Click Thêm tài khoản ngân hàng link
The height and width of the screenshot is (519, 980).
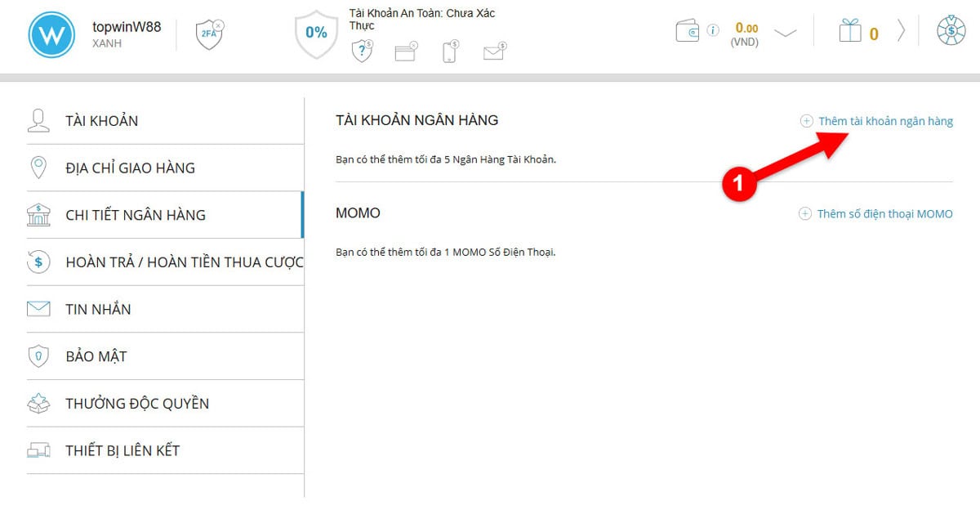(885, 121)
